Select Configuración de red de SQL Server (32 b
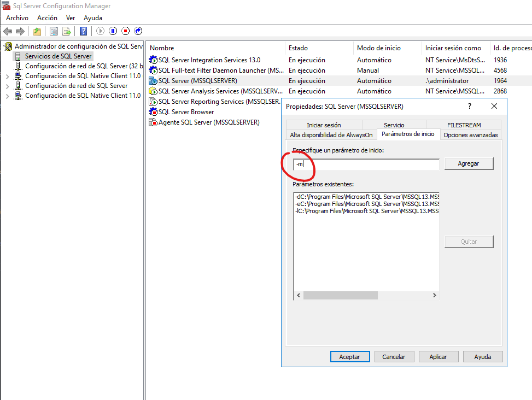 tap(84, 66)
